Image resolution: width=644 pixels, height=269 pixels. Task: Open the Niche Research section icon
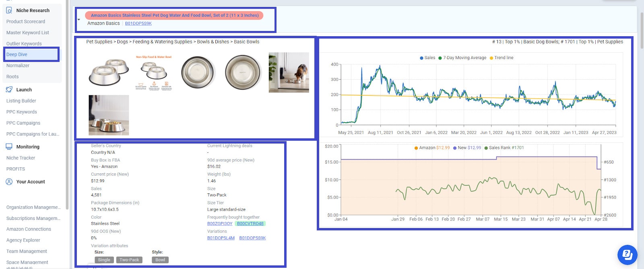pyautogui.click(x=9, y=10)
